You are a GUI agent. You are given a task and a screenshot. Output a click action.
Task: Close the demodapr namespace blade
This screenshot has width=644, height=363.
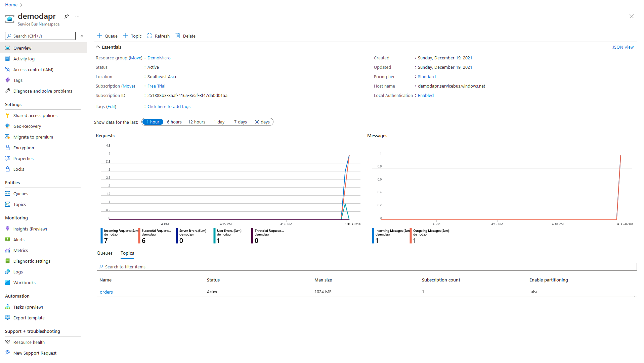(632, 16)
